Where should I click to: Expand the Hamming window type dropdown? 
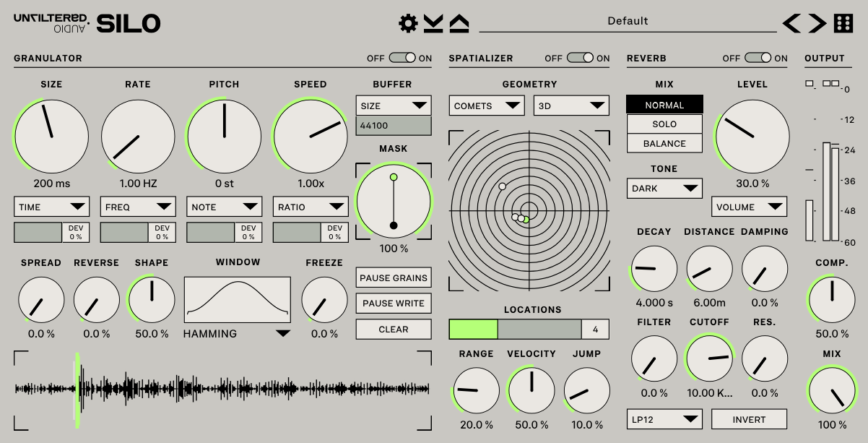pos(283,334)
